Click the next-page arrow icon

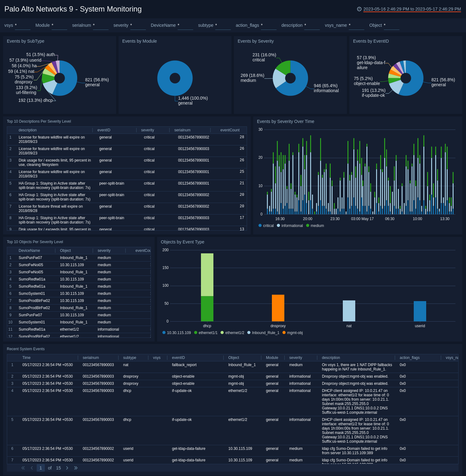[67, 468]
